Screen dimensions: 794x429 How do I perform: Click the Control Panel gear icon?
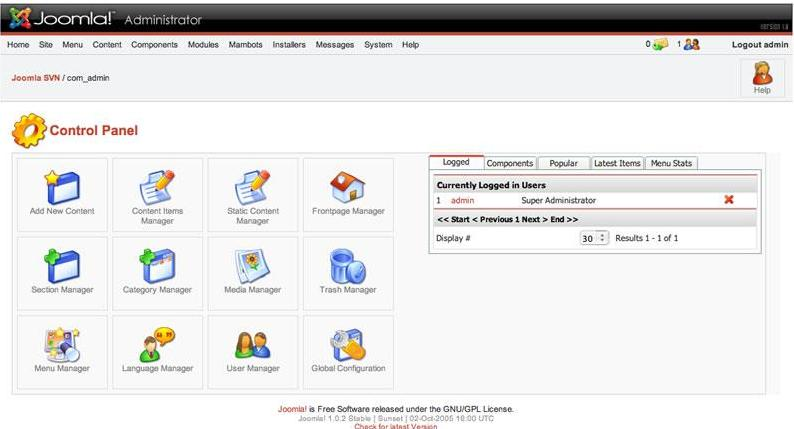click(x=29, y=130)
